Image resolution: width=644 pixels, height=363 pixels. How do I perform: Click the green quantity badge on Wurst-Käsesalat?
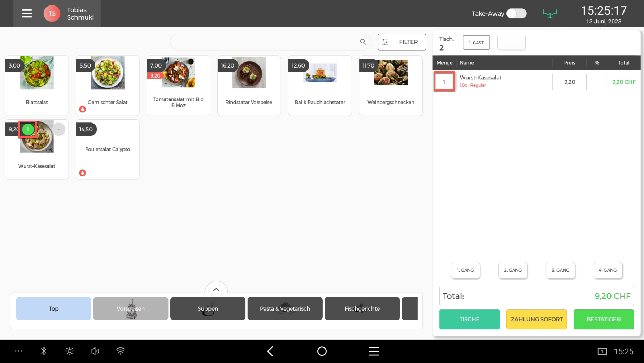point(28,129)
